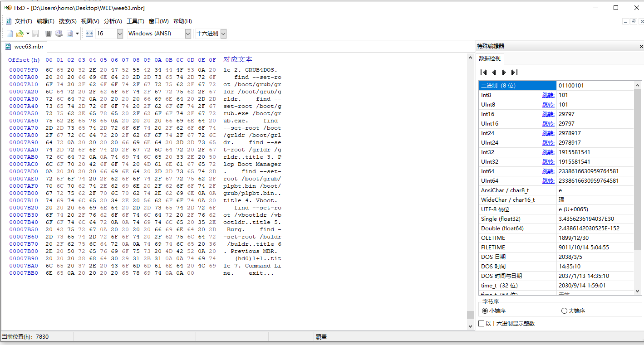Expand the Open file dropdown arrow
Image resolution: width=644 pixels, height=345 pixels.
[28, 34]
